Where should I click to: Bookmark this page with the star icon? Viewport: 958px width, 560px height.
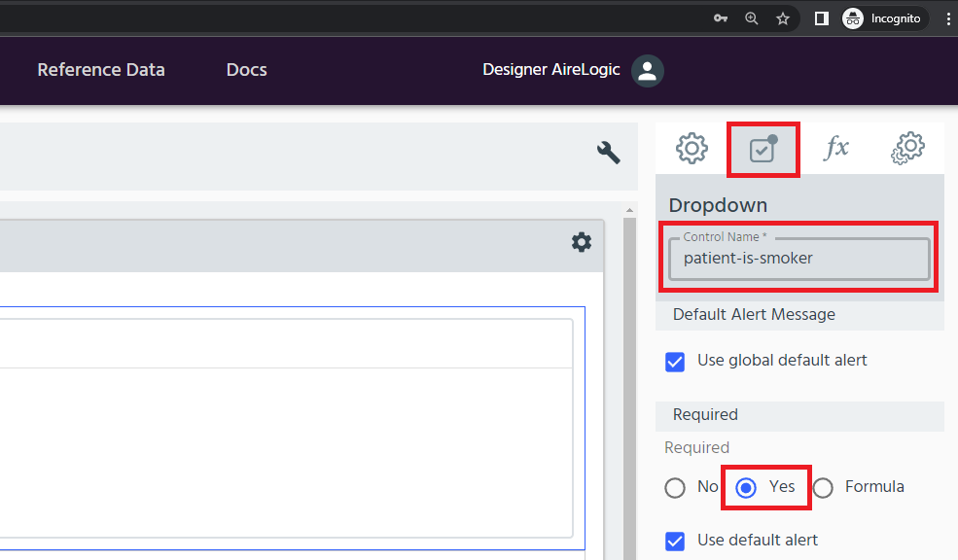click(x=783, y=18)
